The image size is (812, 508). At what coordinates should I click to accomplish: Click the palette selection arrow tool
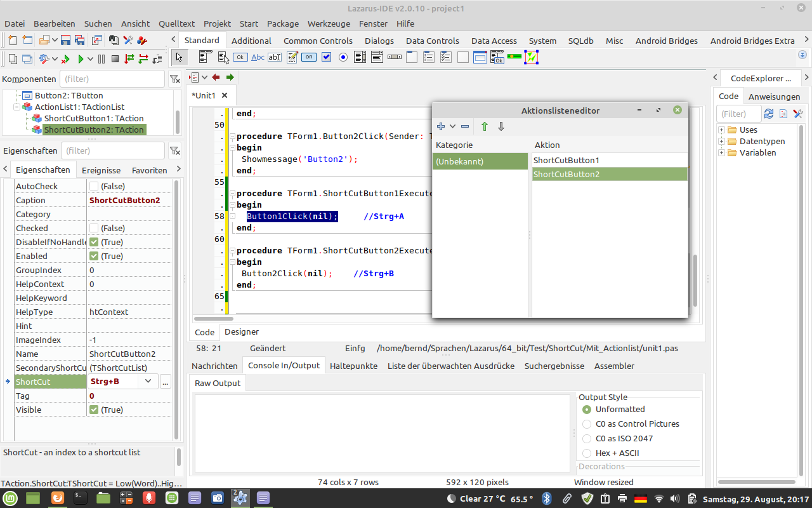click(180, 57)
